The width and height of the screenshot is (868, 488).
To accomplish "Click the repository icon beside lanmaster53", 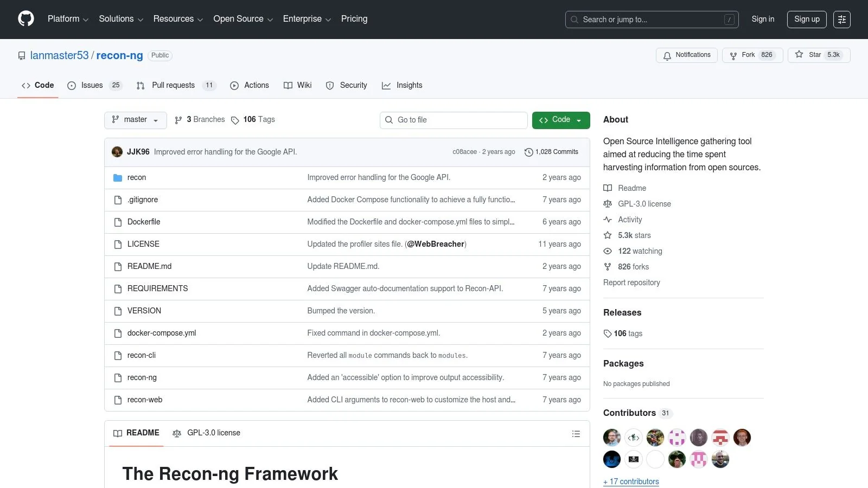I will [22, 56].
